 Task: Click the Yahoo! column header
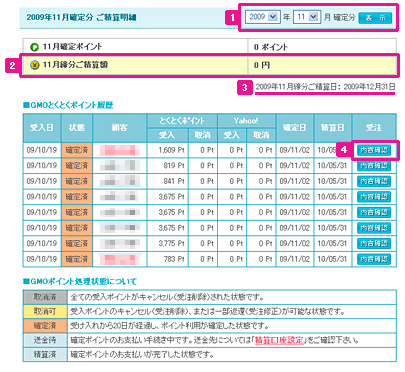pyautogui.click(x=246, y=121)
